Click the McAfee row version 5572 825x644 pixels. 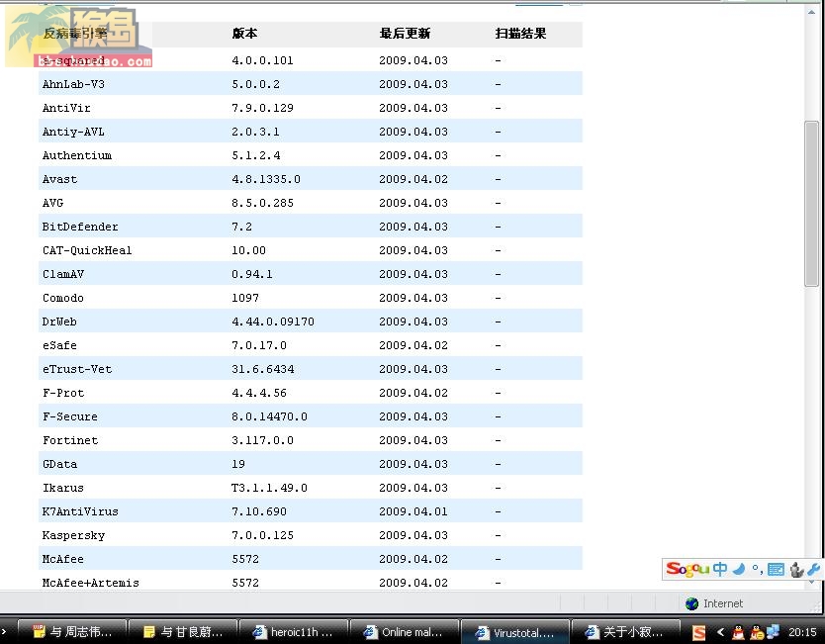tap(245, 559)
